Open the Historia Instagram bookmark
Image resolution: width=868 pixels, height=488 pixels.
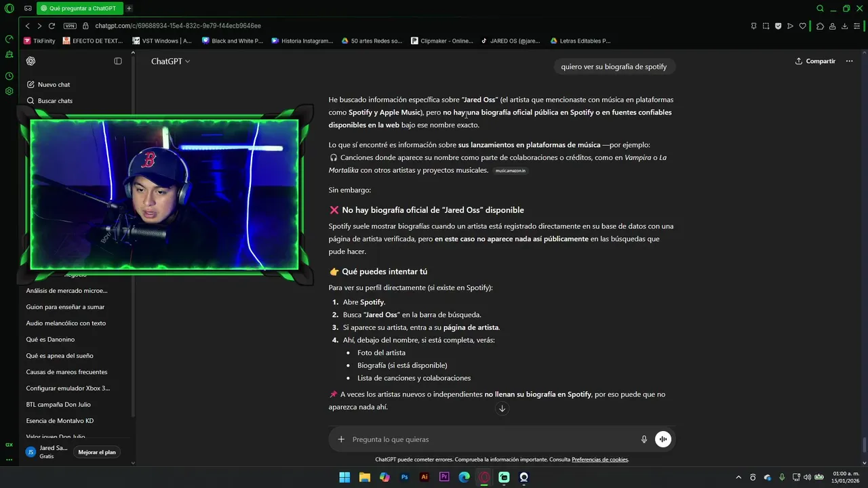[302, 41]
